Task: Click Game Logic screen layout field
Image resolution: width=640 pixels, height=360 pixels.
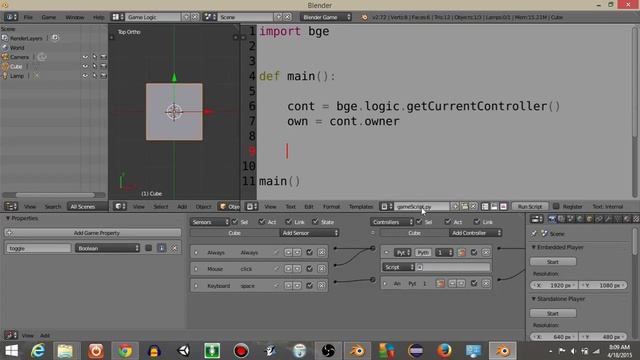Action: pos(153,17)
